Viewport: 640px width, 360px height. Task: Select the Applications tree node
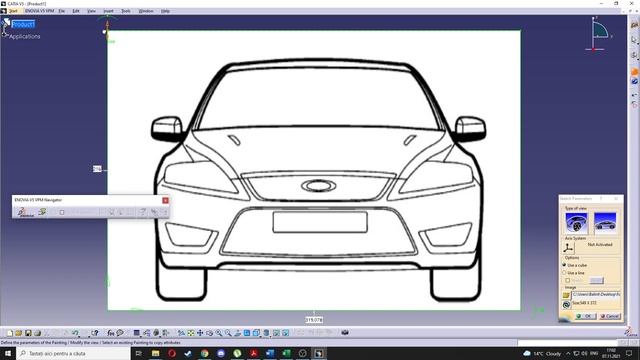coord(24,36)
